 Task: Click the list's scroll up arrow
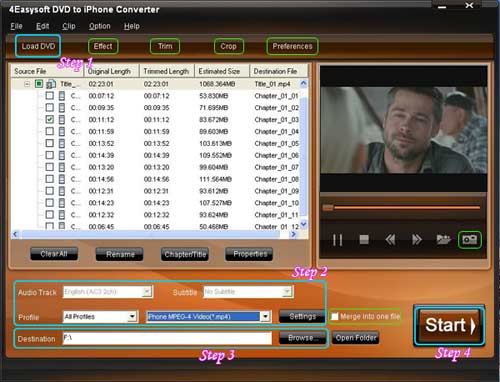click(303, 83)
